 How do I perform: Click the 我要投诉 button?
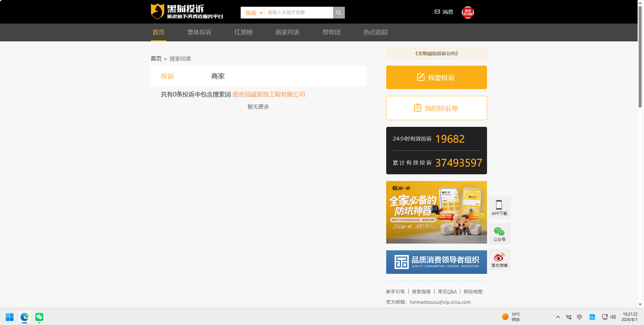(x=436, y=77)
